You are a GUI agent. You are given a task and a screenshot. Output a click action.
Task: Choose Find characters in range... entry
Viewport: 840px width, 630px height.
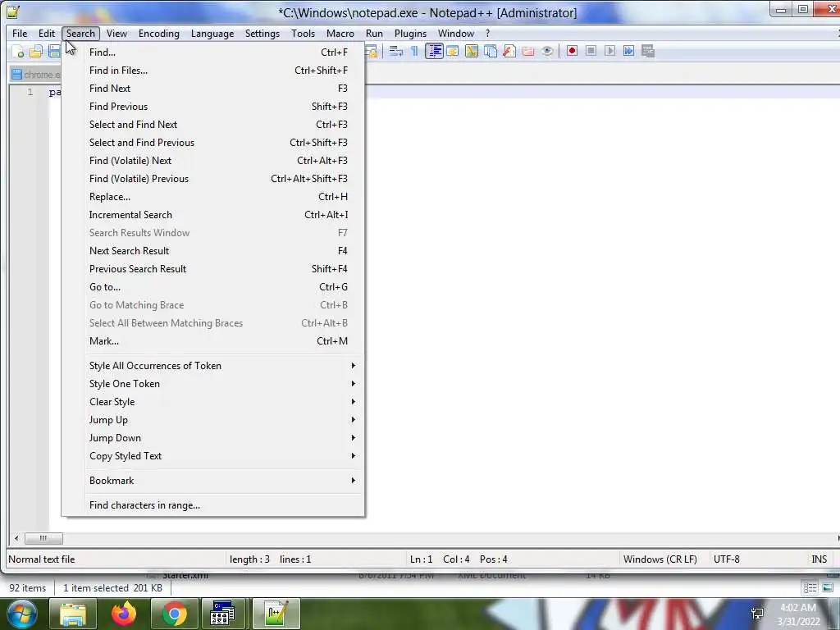click(213, 505)
